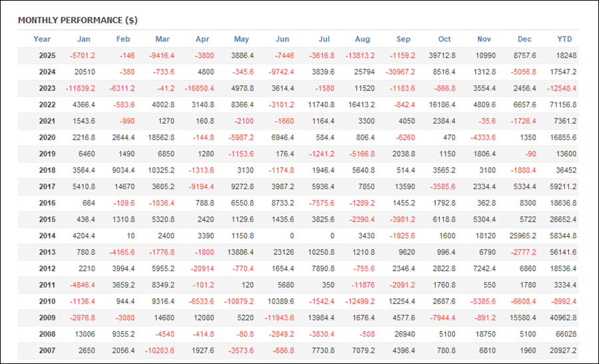Click 2022 YTD total 71156.8
The height and width of the screenshot is (364, 599).
[560, 105]
